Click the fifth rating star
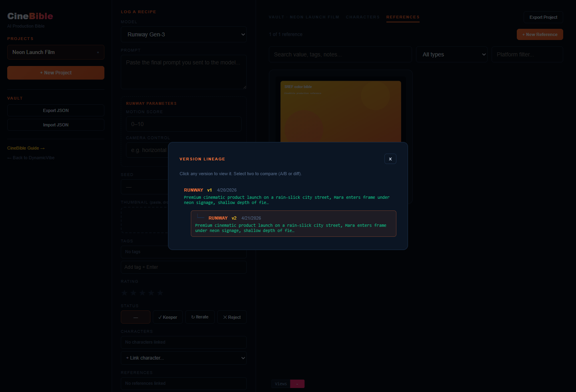Screen dimensions: 576x392 point(160,293)
